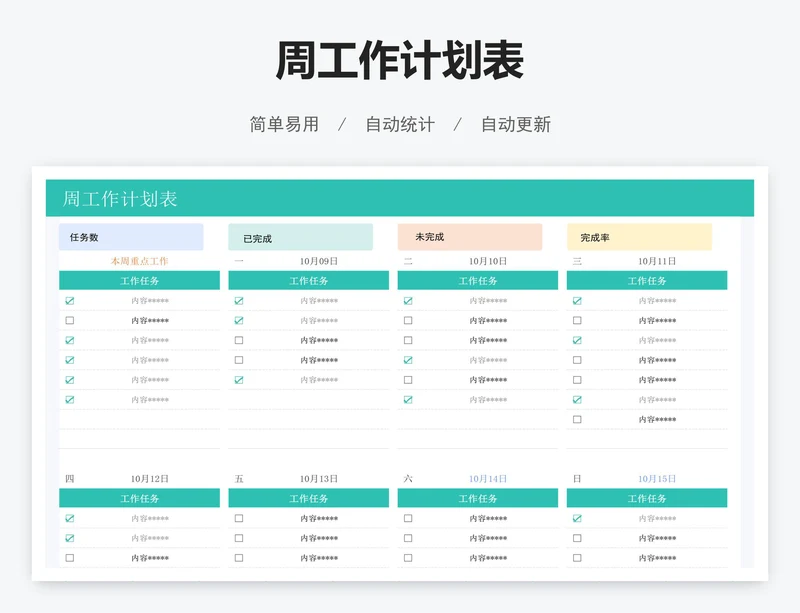Click the blue 10月14日 date
Viewport: 800px width, 613px height.
click(x=488, y=479)
